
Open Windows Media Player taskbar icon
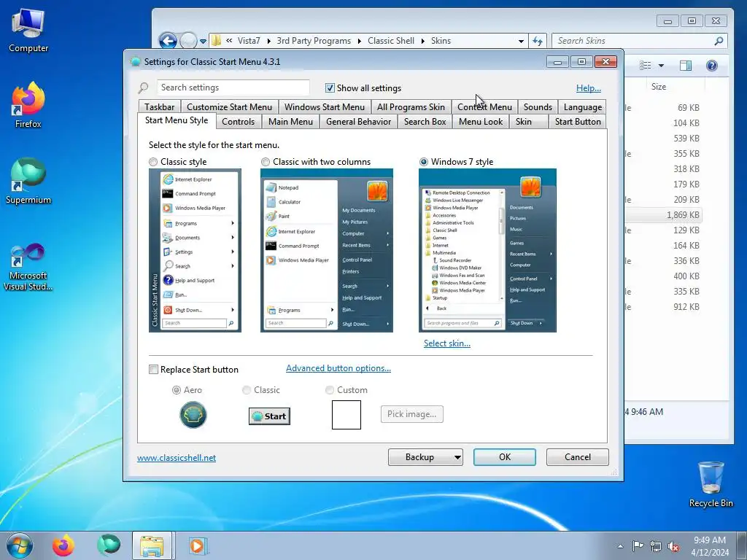tap(197, 545)
